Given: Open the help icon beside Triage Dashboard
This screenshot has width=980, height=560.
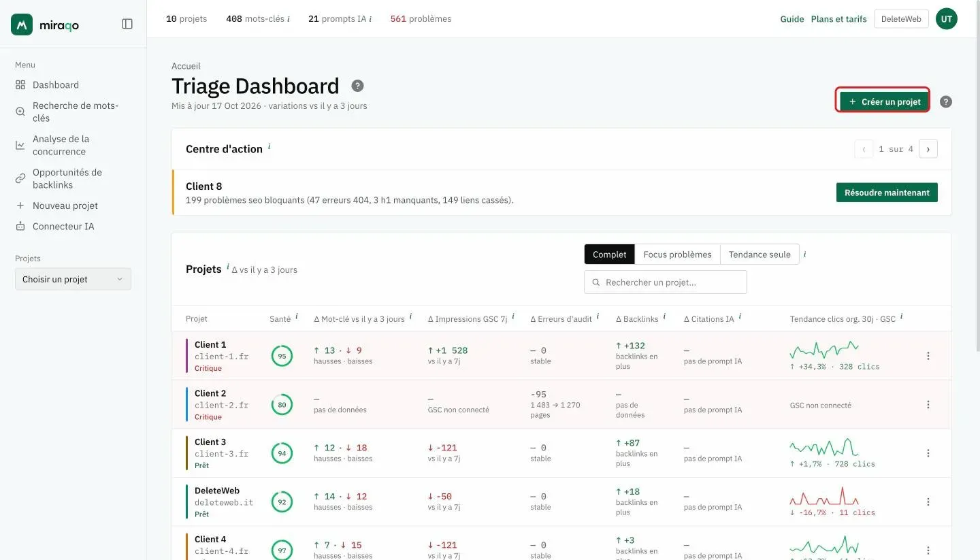Looking at the screenshot, I should click(x=357, y=86).
